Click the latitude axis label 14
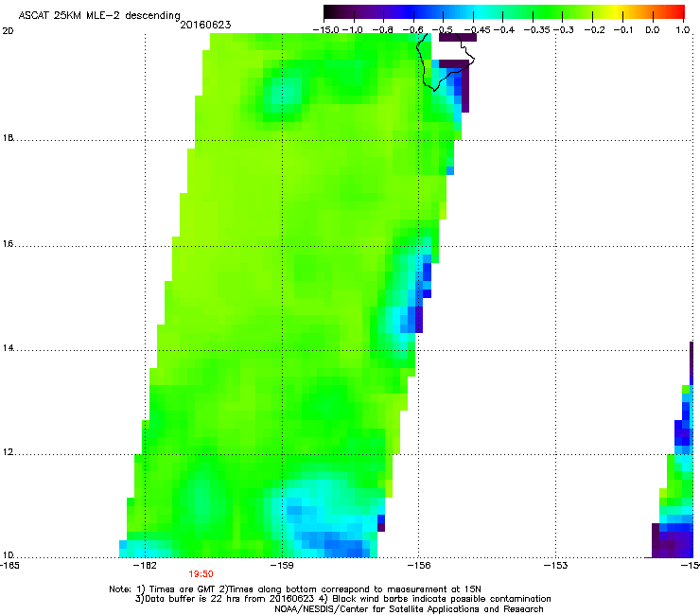This screenshot has width=700, height=615. pos(8,348)
